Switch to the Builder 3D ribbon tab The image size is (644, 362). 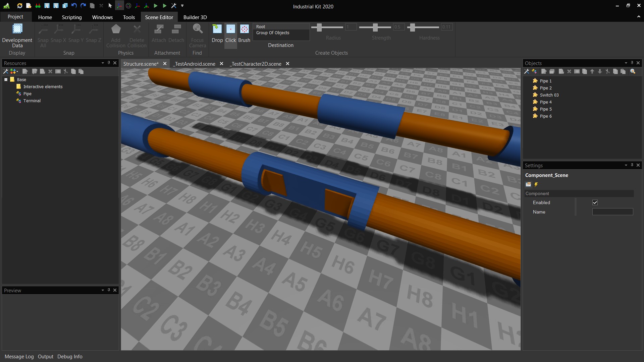195,17
